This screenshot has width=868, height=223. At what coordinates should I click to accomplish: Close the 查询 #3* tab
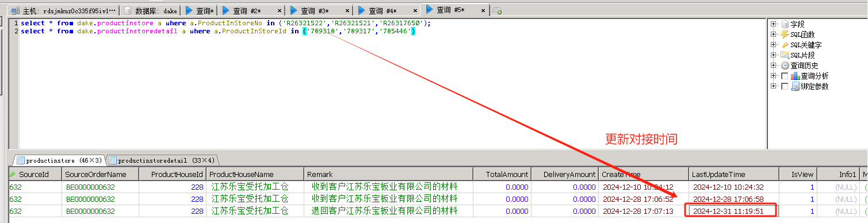347,11
